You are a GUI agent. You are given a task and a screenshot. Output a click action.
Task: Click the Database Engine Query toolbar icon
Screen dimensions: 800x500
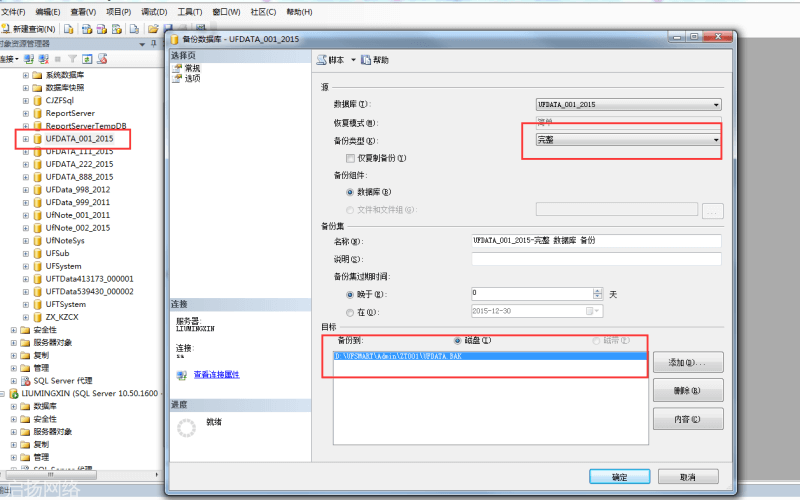(x=68, y=29)
